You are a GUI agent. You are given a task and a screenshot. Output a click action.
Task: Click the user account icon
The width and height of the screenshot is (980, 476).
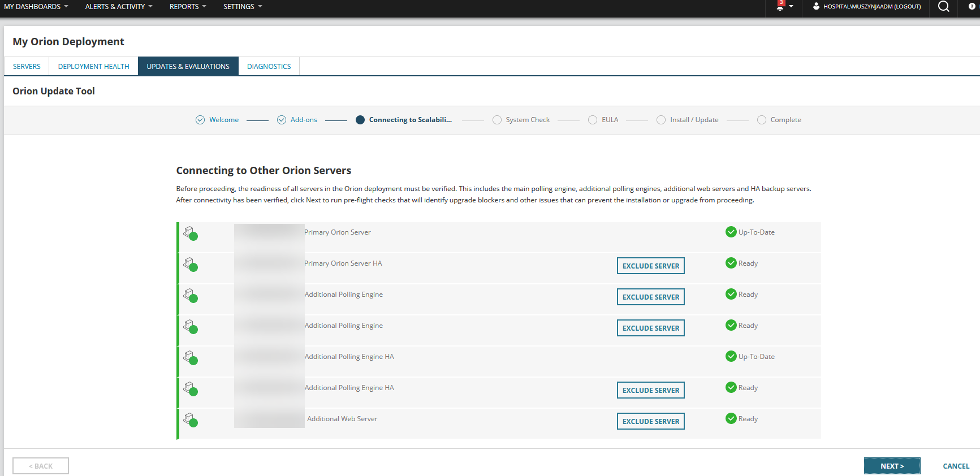pos(816,6)
